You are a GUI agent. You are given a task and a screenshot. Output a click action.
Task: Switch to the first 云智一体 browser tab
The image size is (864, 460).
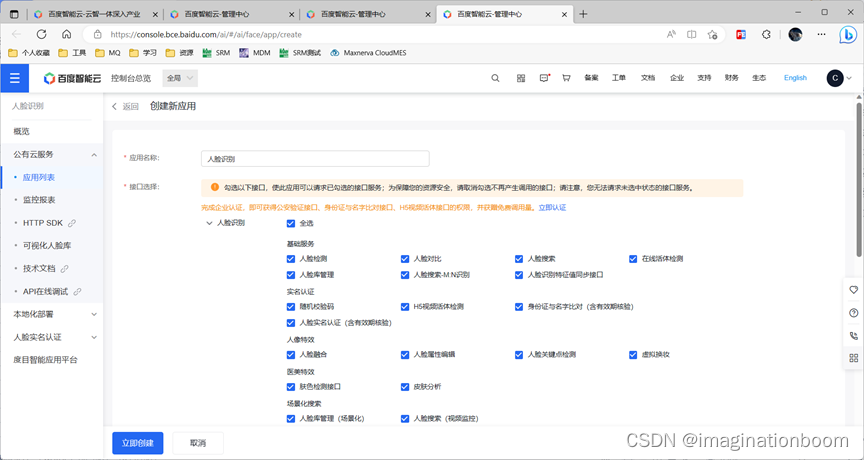95,14
